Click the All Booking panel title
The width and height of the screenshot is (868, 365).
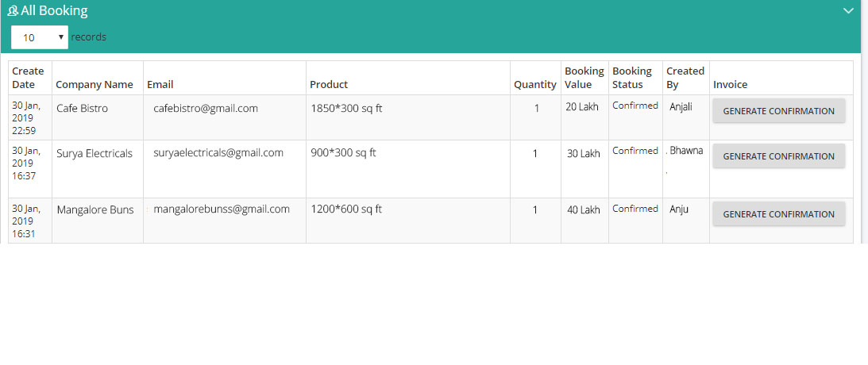tap(54, 10)
